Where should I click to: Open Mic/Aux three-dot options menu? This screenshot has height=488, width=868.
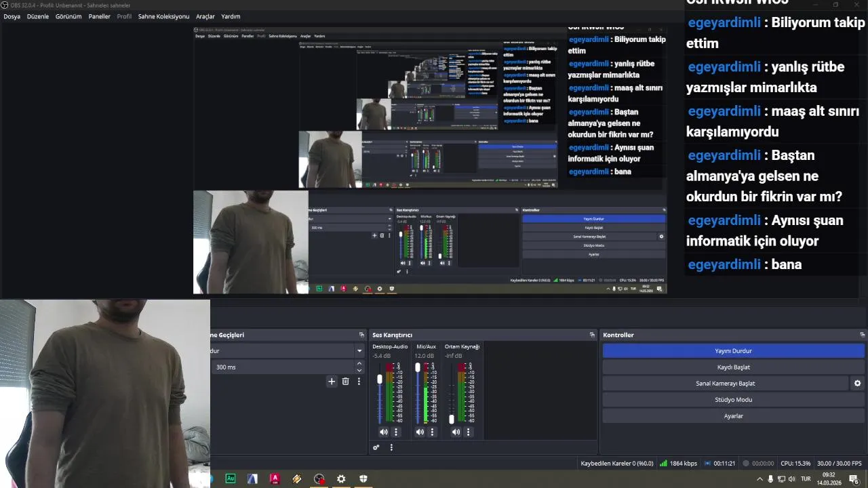coord(432,432)
